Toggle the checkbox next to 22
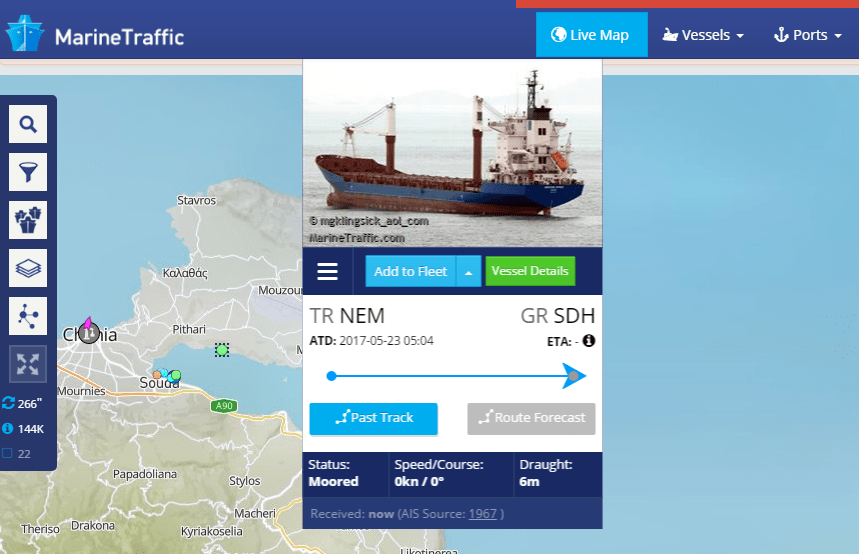Viewport: 859px width, 554px height. (x=8, y=453)
